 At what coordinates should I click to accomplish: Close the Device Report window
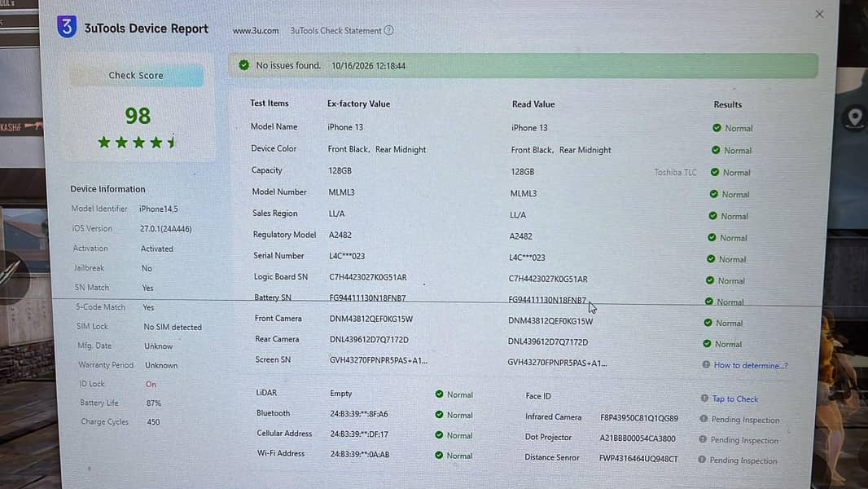[819, 15]
